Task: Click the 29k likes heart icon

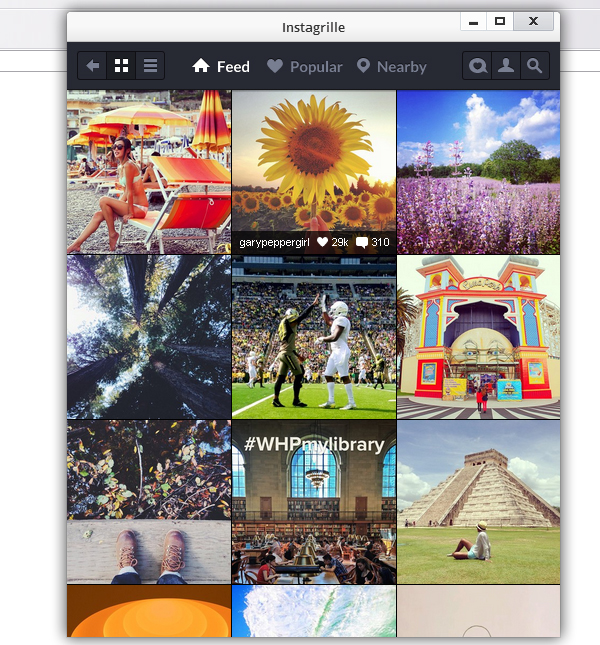Action: click(x=322, y=242)
